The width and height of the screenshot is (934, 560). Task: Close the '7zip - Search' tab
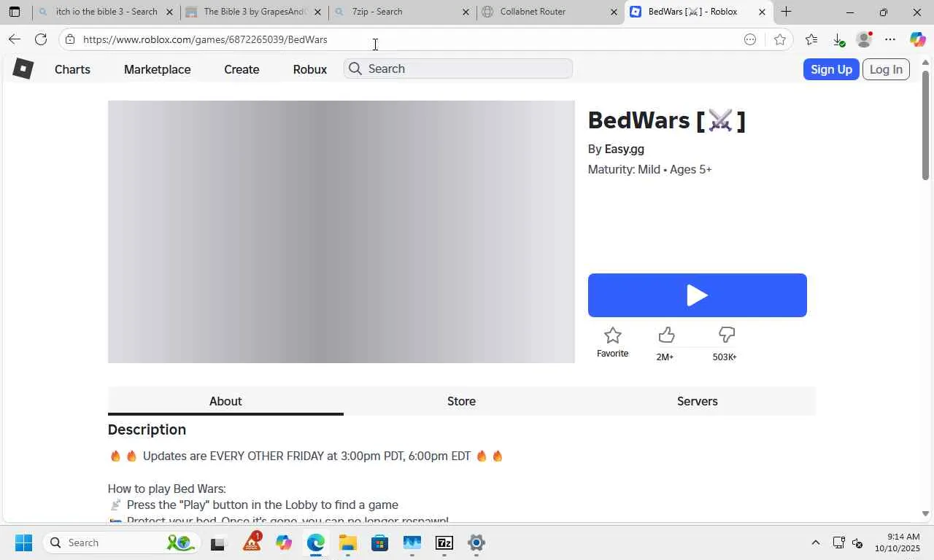tap(466, 12)
